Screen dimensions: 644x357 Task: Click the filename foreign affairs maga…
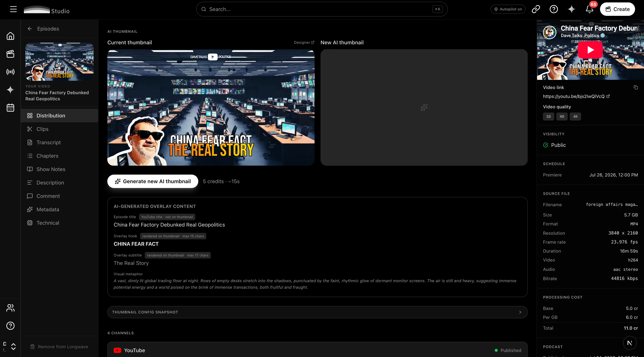[x=612, y=204]
